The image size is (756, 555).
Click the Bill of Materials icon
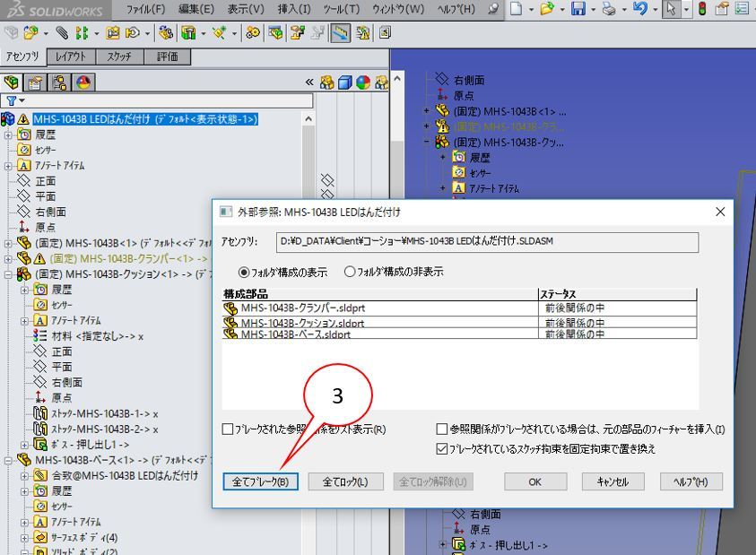coord(276,33)
